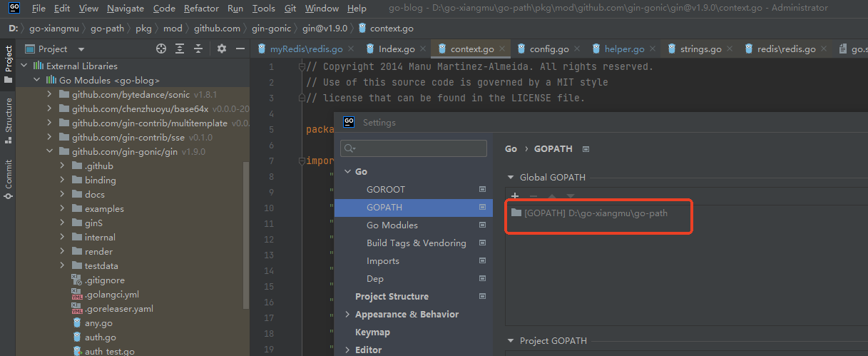The width and height of the screenshot is (868, 356).
Task: Close the helper.go editor tab
Action: coord(653,49)
